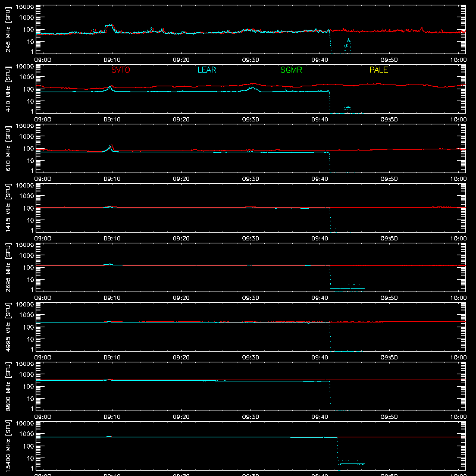Click the 10 y-axis value of 1415 MHz plot
476x476 pixels.
coord(30,220)
